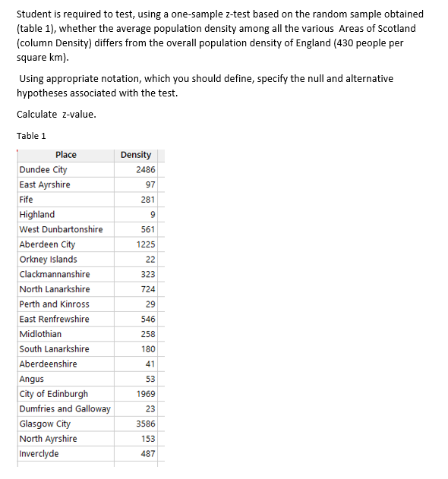This screenshot has height=479, width=448.
Task: Click the 'Calculate z-value.' text line
Action: click(x=56, y=115)
